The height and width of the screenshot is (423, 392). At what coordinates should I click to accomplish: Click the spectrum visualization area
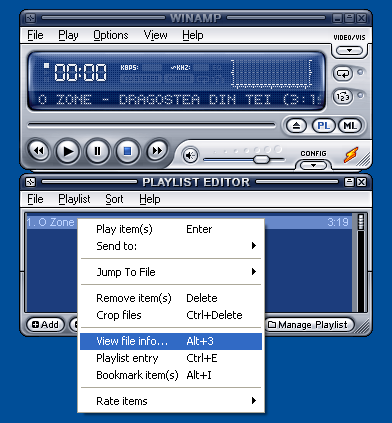271,74
